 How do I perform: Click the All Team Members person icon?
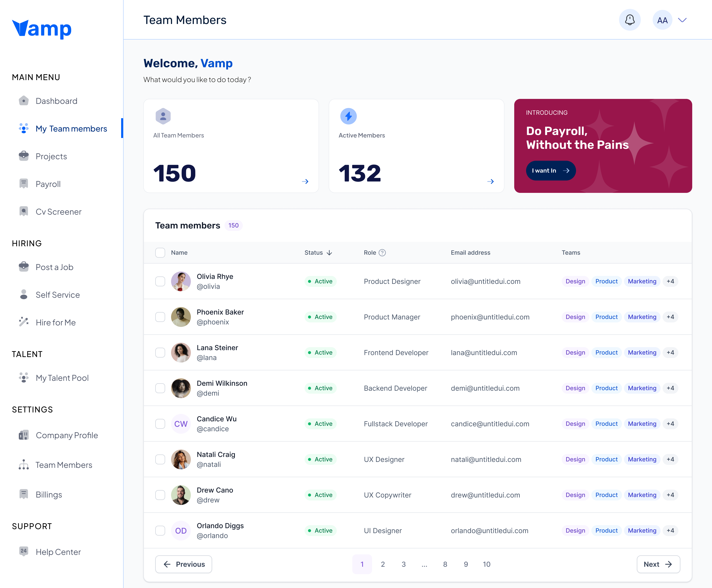(163, 116)
